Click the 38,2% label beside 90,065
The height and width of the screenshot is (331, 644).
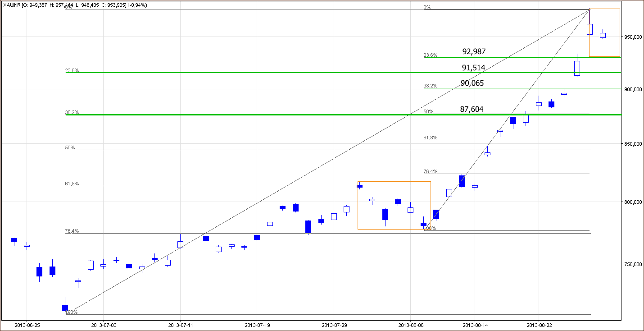(x=430, y=86)
